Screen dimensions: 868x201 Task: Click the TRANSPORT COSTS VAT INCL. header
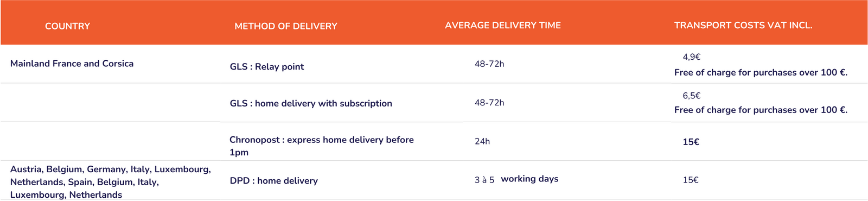click(743, 26)
